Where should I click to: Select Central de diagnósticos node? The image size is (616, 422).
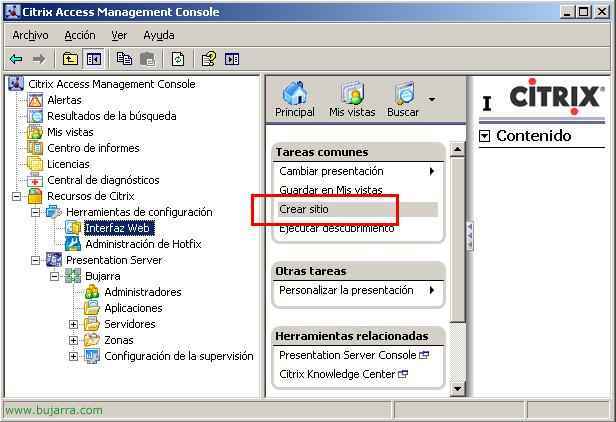[103, 180]
